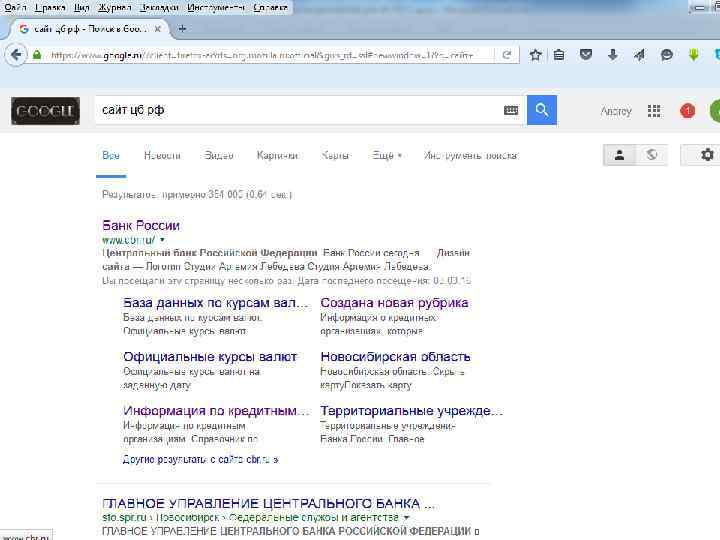
Task: Open ГЛАВНОЕ УПРАВЛЕНИЕ ЦЕНТРАЛЬНОГО БАНКА result
Action: point(268,504)
